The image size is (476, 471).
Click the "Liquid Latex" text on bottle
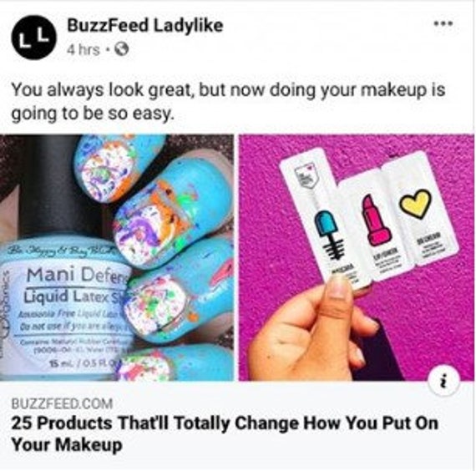click(x=64, y=296)
